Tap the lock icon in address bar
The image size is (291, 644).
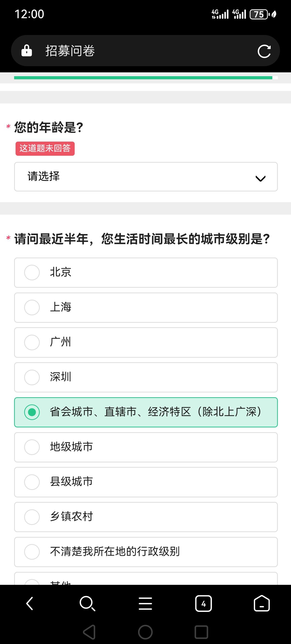[27, 51]
